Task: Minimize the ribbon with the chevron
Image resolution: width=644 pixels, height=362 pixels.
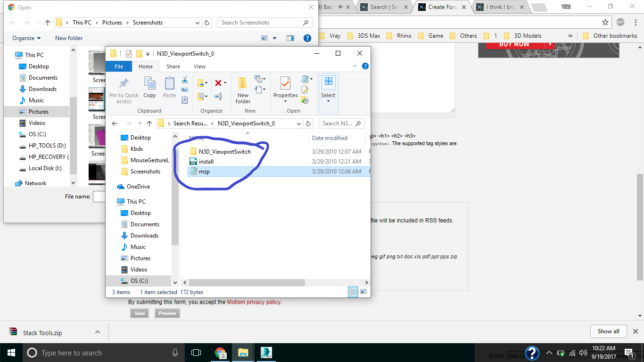Action: (355, 66)
